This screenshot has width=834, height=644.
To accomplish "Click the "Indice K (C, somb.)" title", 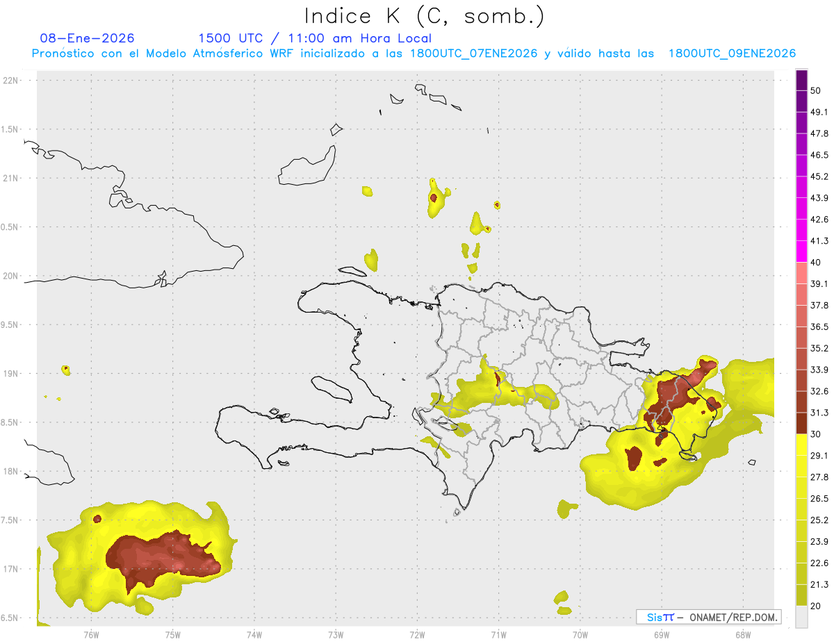I will pos(425,16).
